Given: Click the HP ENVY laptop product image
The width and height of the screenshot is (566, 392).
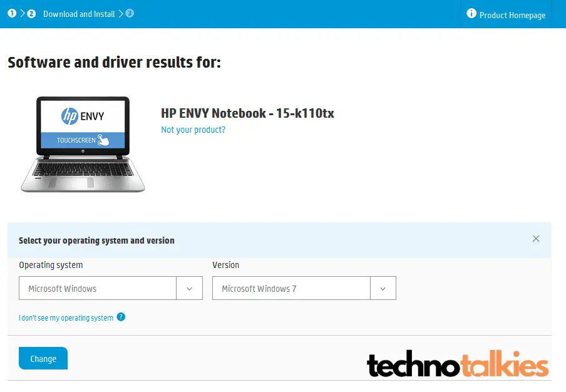Looking at the screenshot, I should [x=83, y=144].
